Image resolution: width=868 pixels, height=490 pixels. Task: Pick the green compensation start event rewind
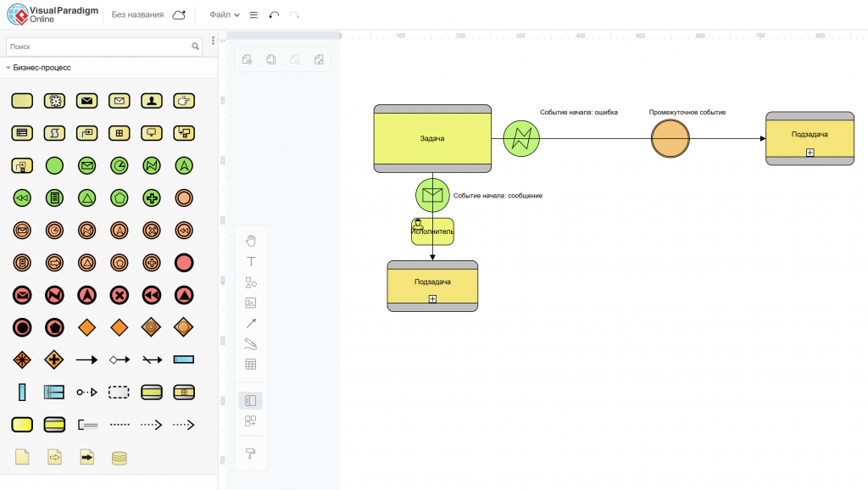pyautogui.click(x=22, y=198)
